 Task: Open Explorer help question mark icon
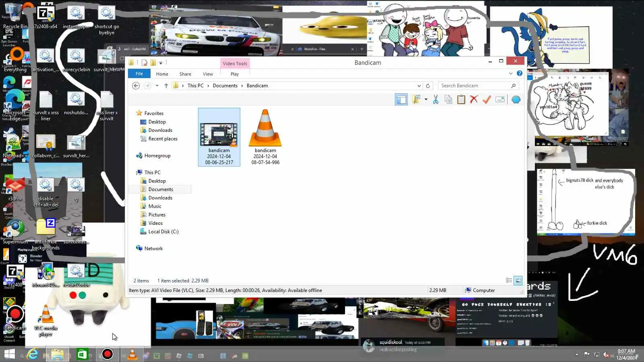point(520,73)
